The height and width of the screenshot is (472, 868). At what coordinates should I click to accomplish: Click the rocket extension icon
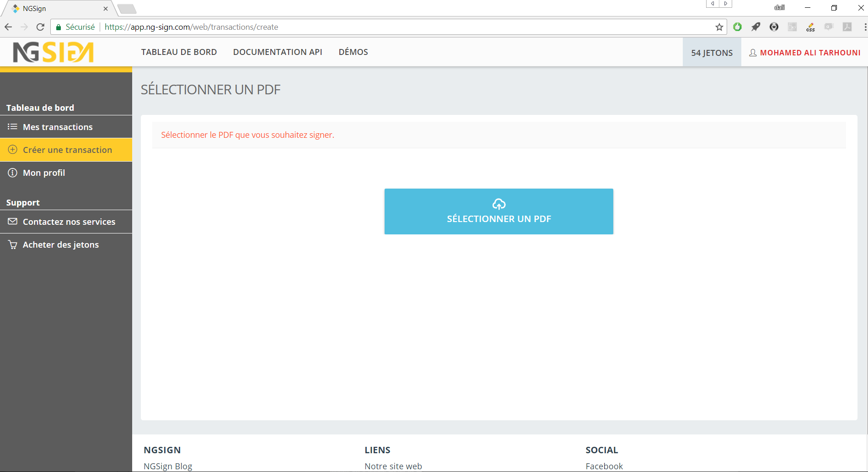point(755,27)
